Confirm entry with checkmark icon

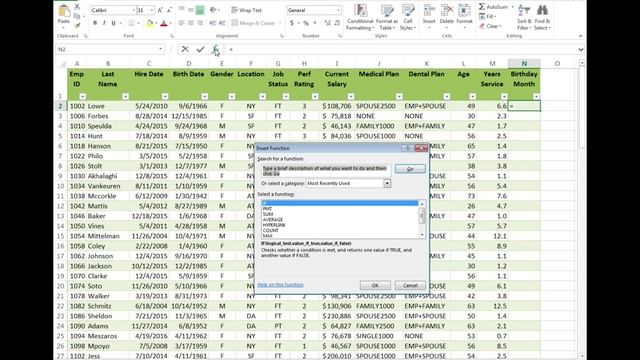click(x=200, y=49)
